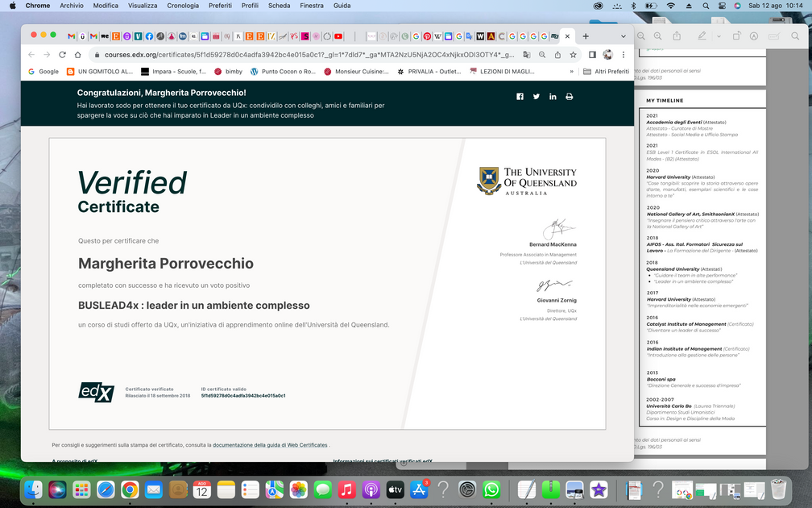Open Spotlight search in menu bar

pos(706,6)
